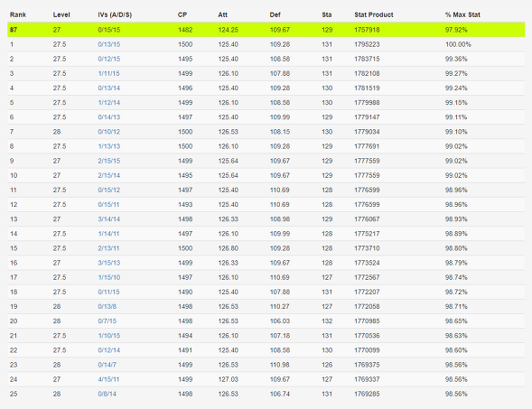Open the 0/12/14 IV link in rank 22
The height and width of the screenshot is (409, 532).
(x=109, y=350)
